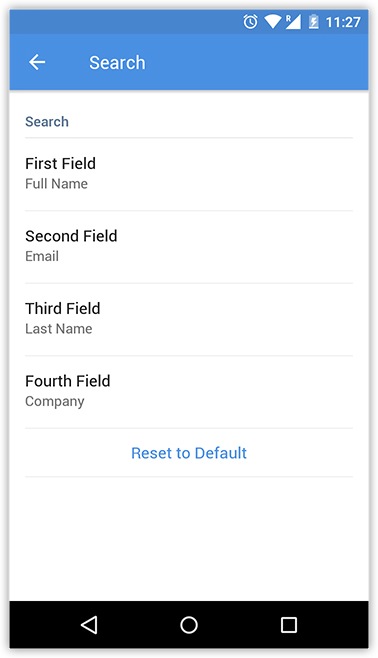Tap the Search title in header
The image size is (378, 658).
[x=117, y=63]
